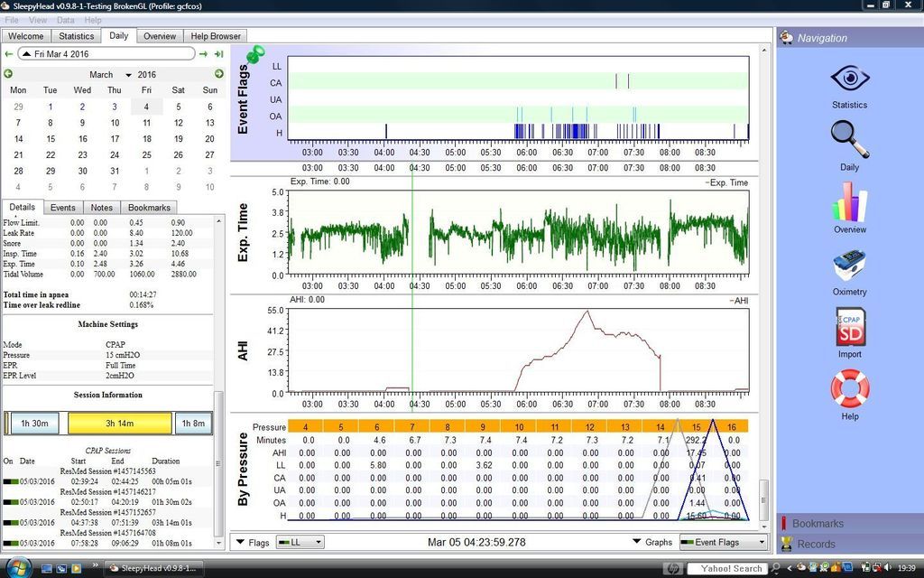Go to previous month in calendar

click(8, 74)
